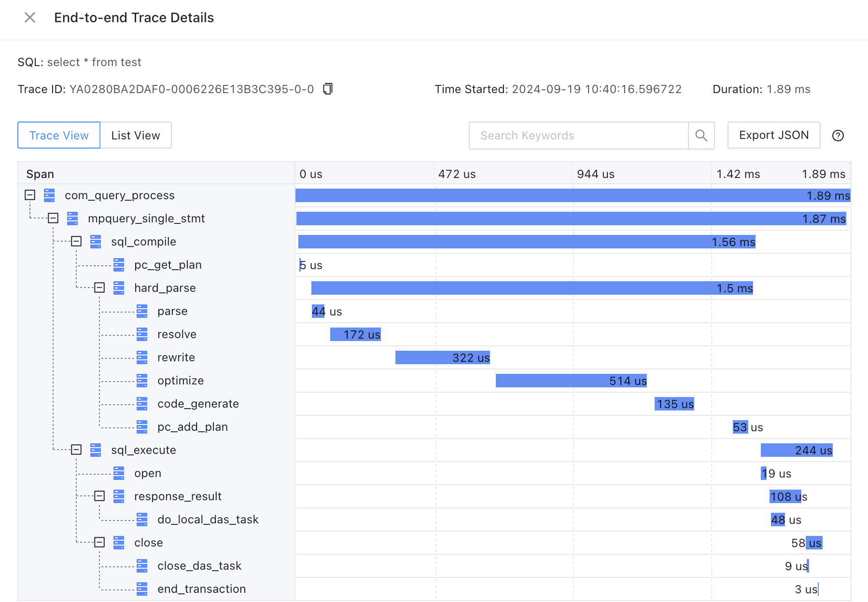Select the 1.89 ms com_query_process bar
Viewport: 868px width, 602px height.
click(x=573, y=195)
